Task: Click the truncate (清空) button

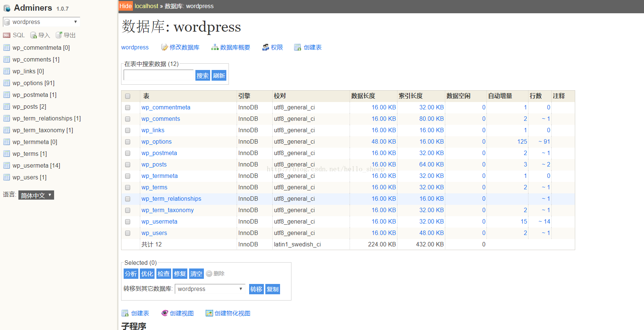Action: [x=197, y=274]
